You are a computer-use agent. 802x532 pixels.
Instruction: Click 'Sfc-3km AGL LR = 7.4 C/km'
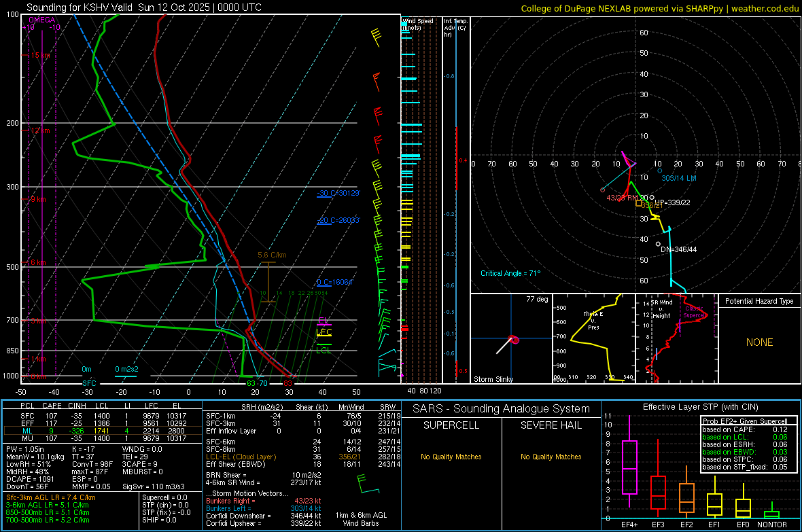click(51, 497)
